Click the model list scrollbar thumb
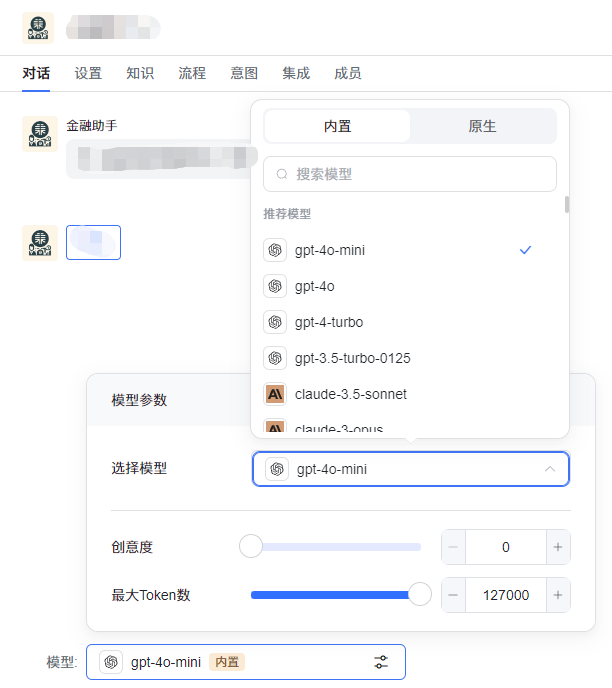This screenshot has height=688, width=612. click(x=567, y=204)
